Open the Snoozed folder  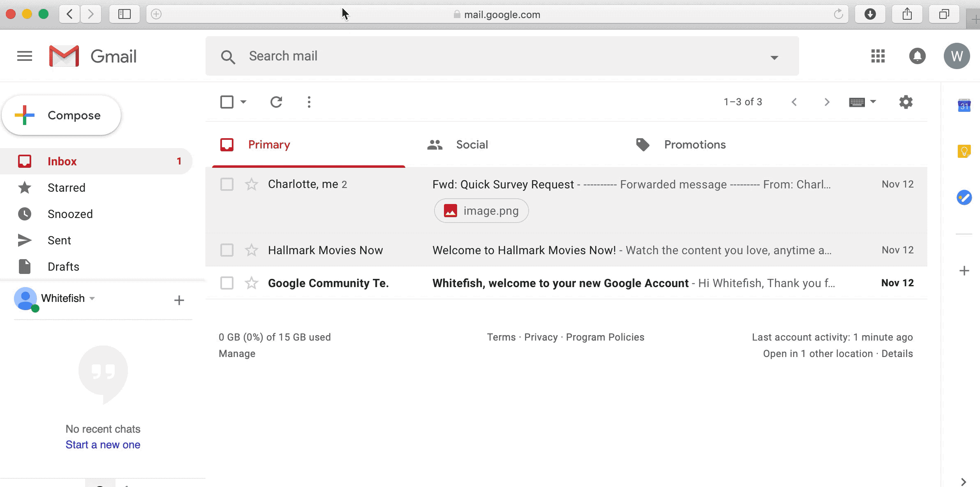[96, 214]
